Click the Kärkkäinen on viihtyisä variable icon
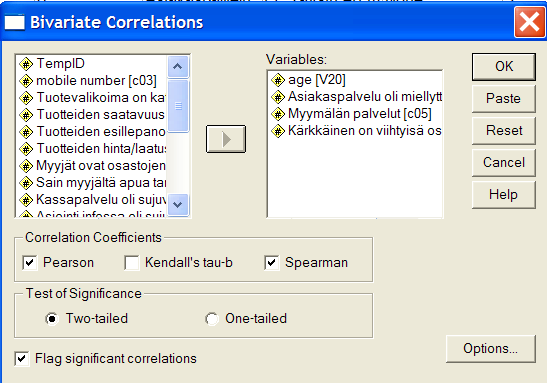Screen dimensions: 547x383 pyautogui.click(x=278, y=131)
